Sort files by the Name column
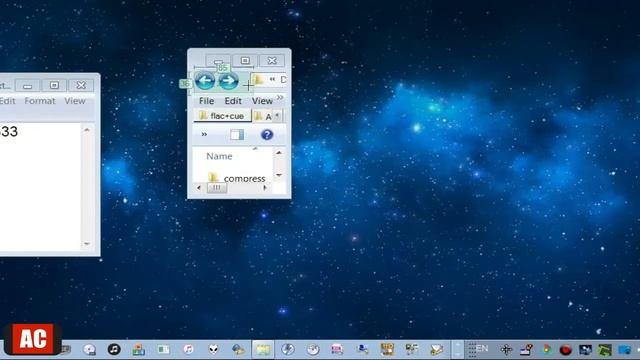 click(x=219, y=156)
